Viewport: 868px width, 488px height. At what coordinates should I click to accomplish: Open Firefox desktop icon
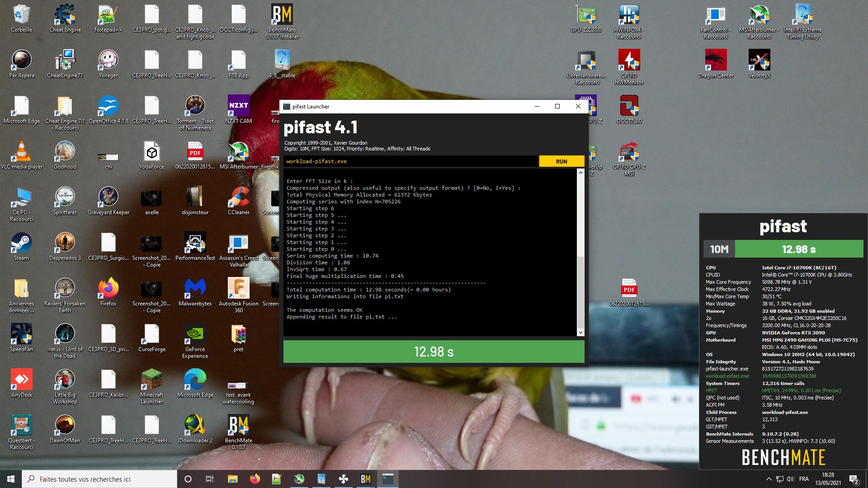(108, 292)
